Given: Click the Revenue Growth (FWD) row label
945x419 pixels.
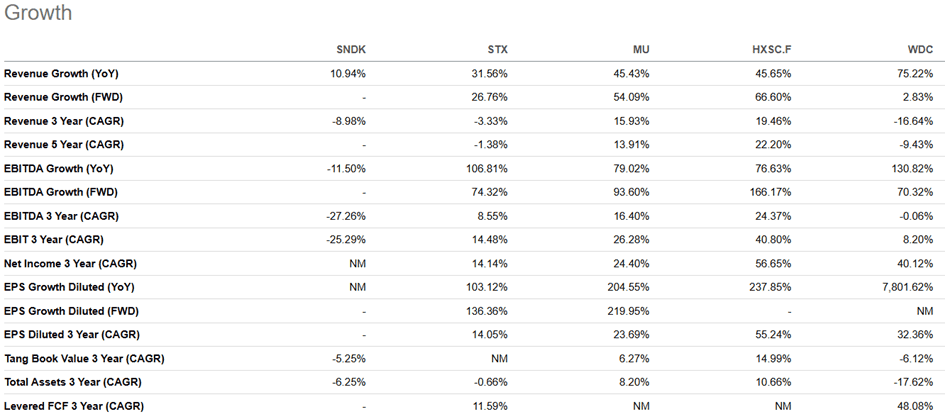Looking at the screenshot, I should (x=64, y=98).
